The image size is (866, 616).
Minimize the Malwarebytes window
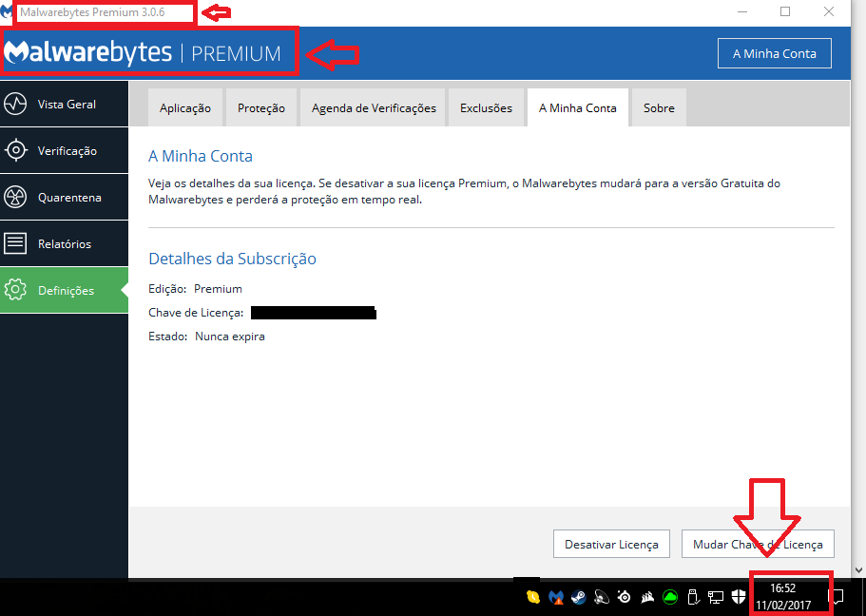[x=742, y=11]
